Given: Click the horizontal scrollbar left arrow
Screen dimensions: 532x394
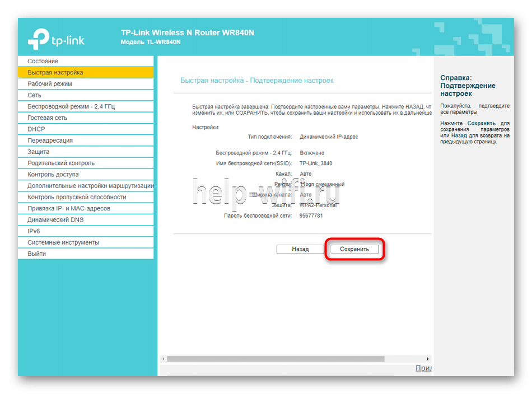Looking at the screenshot, I should pos(163,359).
